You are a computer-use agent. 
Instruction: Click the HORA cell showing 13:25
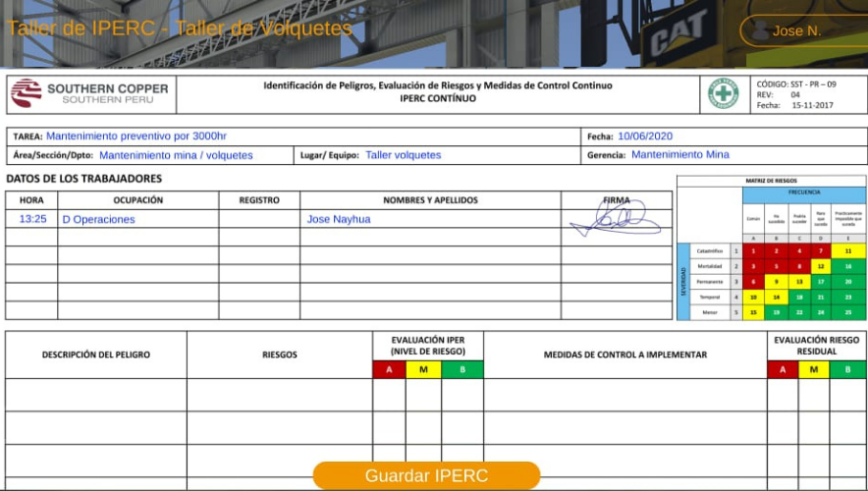pos(32,219)
